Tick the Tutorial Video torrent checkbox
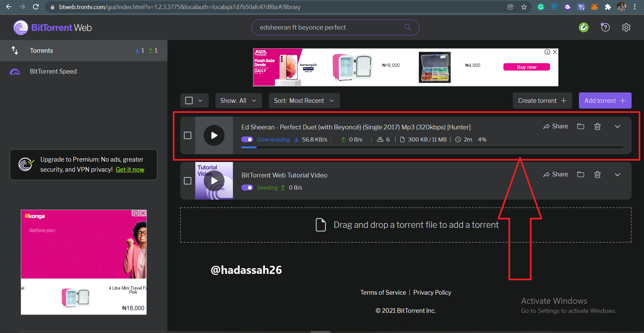The height and width of the screenshot is (333, 644). point(188,181)
